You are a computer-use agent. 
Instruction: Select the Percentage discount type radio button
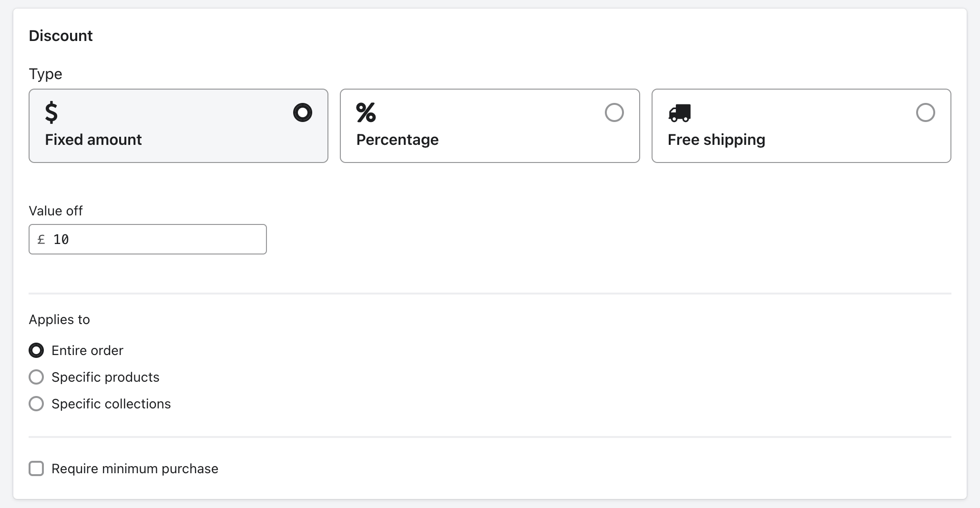pos(614,112)
